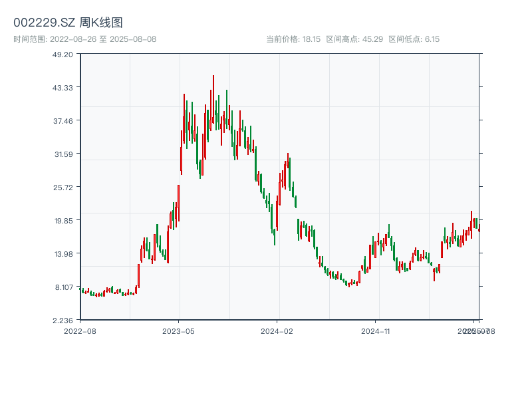Click the y-axis label 13.98
The height and width of the screenshot is (399, 532).
[x=63, y=254]
